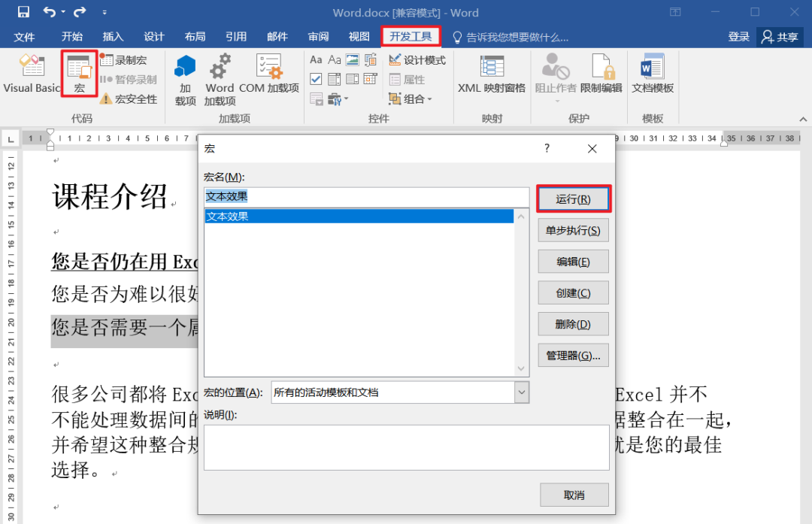Click 编辑(E) to edit macro
Viewport: 812px width, 524px height.
573,262
